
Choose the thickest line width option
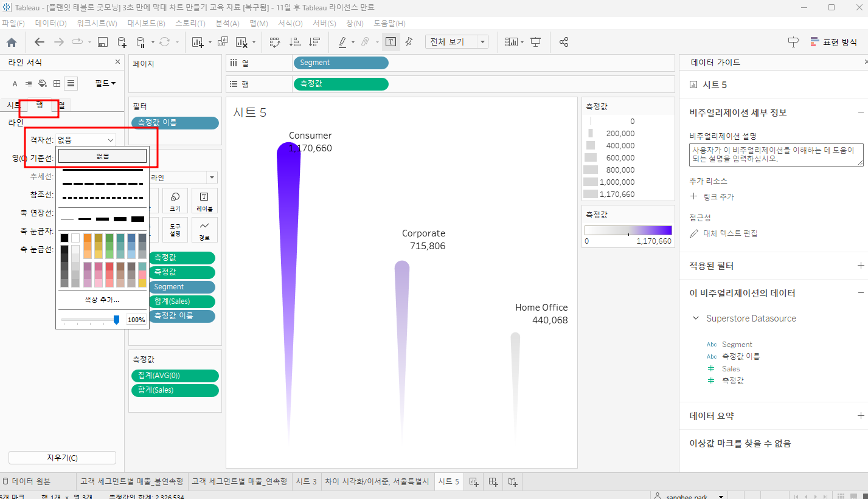[137, 219]
